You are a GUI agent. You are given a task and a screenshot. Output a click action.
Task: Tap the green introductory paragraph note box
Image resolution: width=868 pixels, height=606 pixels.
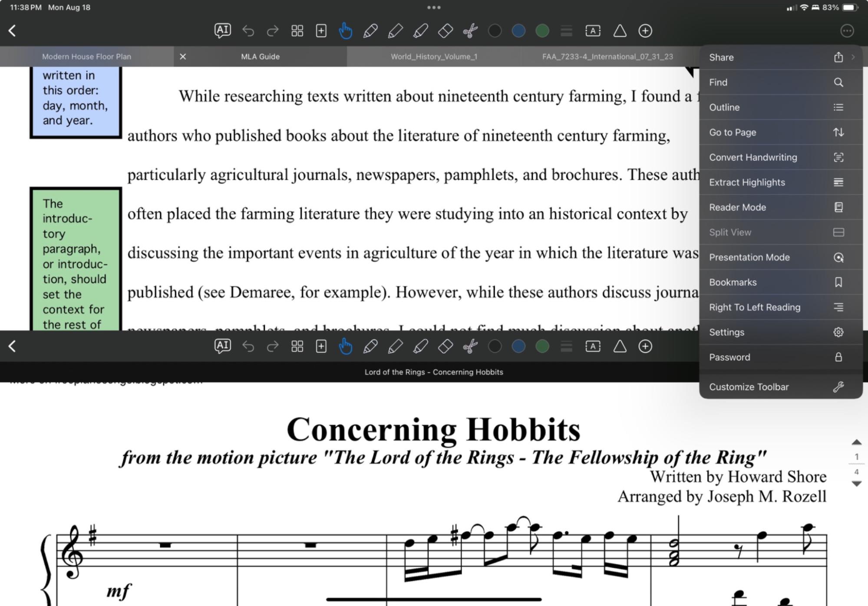76,259
